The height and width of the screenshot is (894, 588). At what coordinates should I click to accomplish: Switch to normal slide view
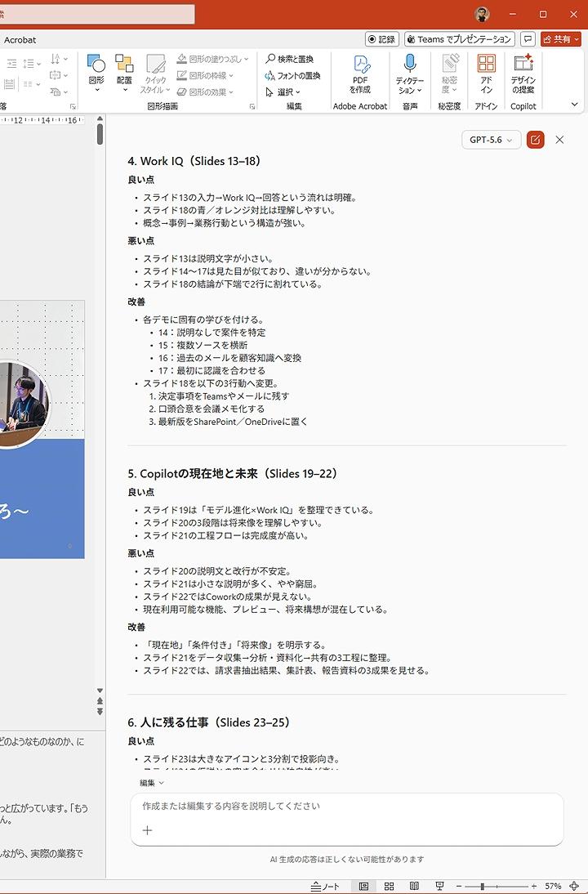[363, 887]
